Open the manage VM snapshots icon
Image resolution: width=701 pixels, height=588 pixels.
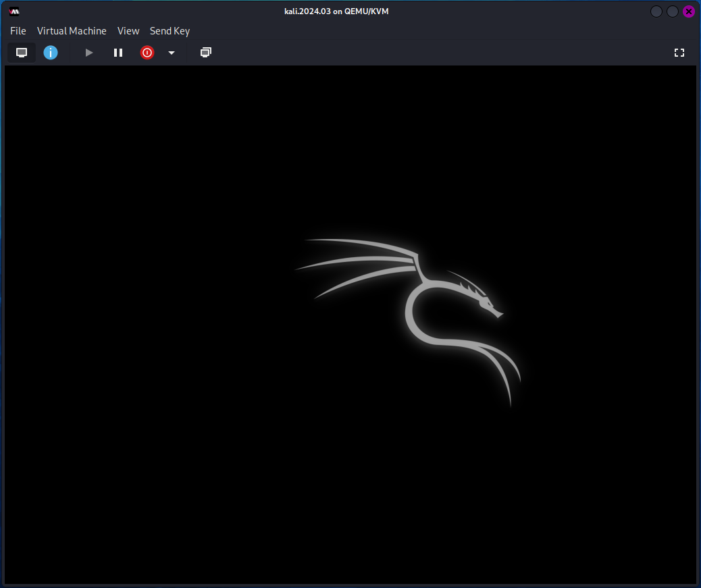(x=206, y=53)
